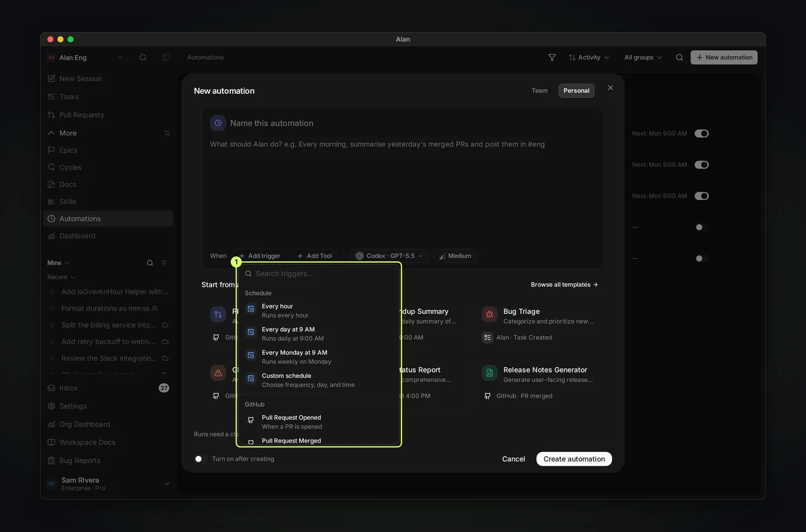Close the New automation dialog
Screen dimensions: 806x532
pos(611,88)
